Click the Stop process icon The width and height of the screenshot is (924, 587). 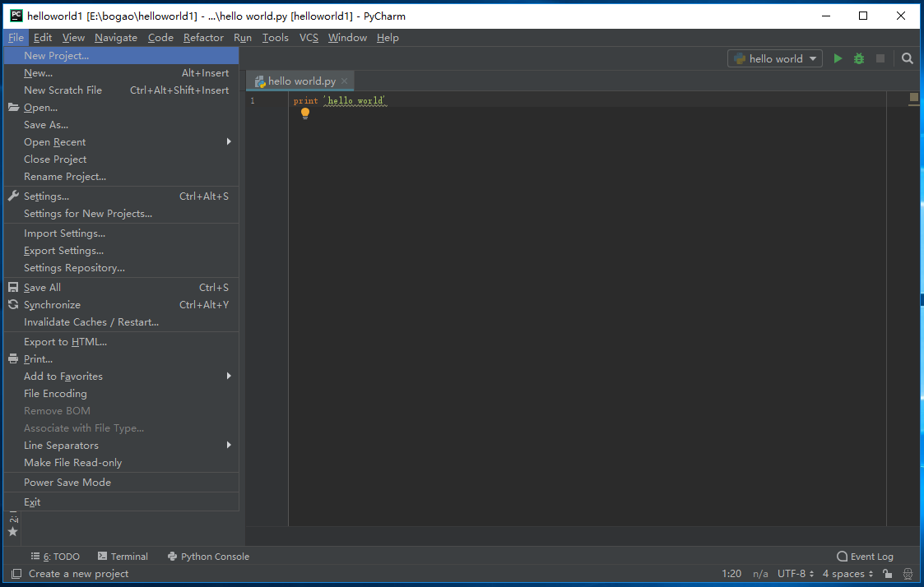[x=880, y=58]
